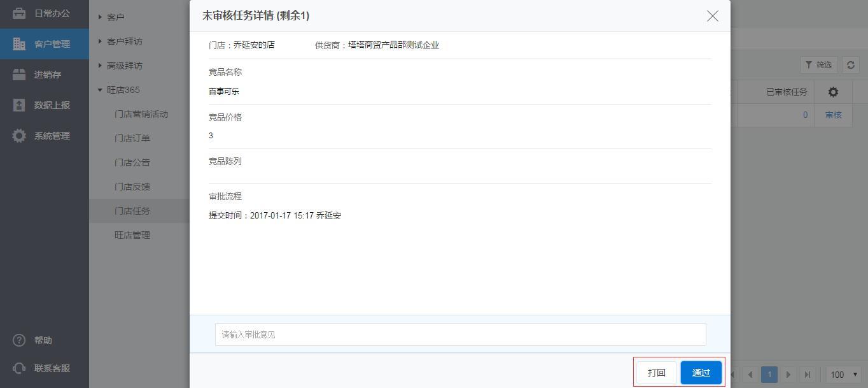Open the 系统管理 gear icon

19,136
